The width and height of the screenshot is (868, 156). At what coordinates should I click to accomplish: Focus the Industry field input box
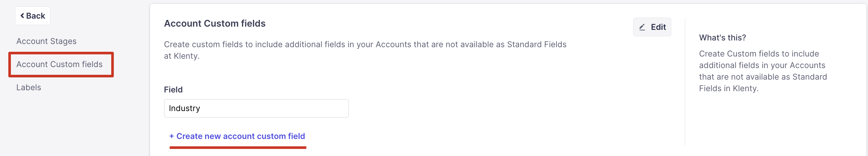coord(256,108)
